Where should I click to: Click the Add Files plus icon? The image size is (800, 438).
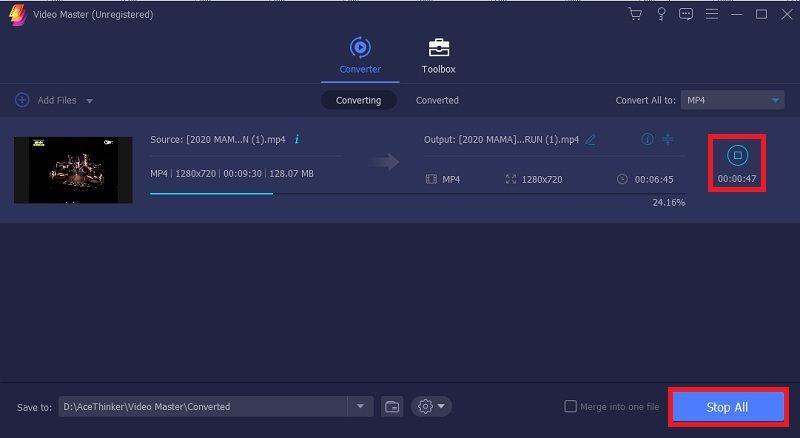(22, 100)
